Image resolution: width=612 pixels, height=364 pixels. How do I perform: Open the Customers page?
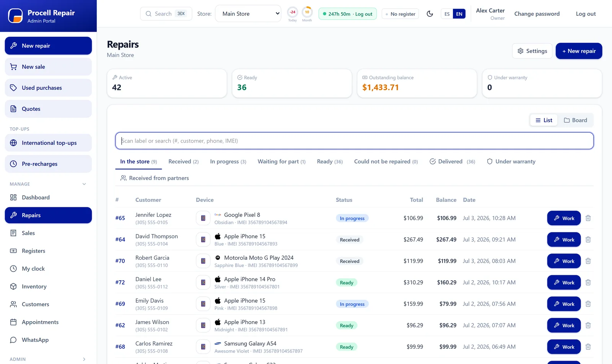pyautogui.click(x=48, y=304)
